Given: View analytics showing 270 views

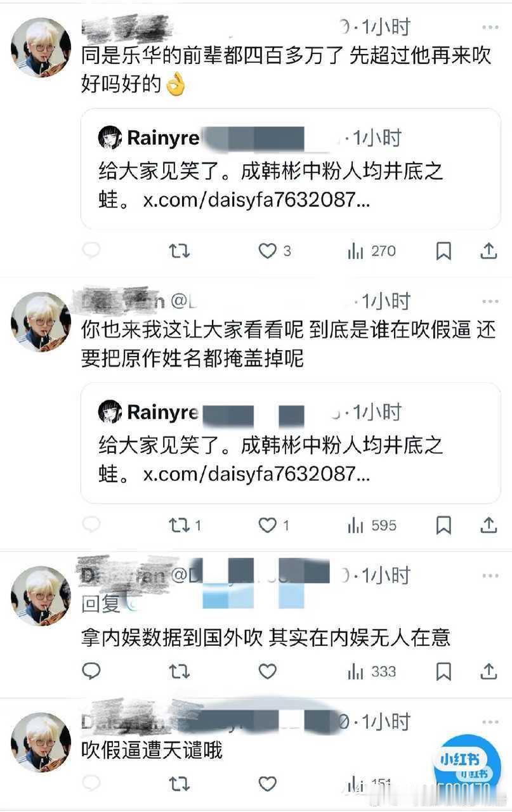Looking at the screenshot, I should [x=371, y=251].
